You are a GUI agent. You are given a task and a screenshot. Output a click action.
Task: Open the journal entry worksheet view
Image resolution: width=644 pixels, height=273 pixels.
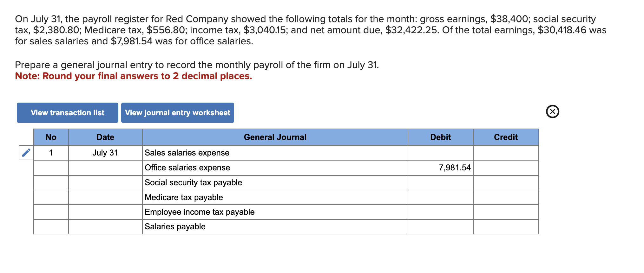[177, 112]
